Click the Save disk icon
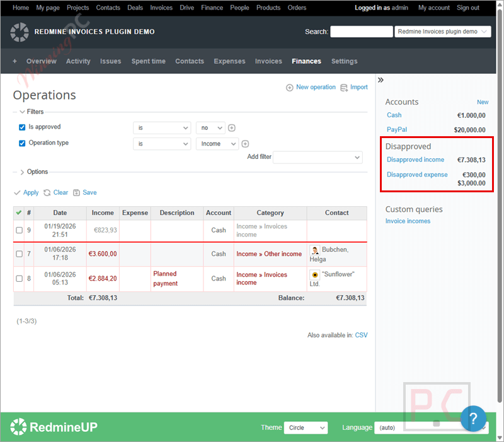The image size is (504, 442). pos(76,193)
